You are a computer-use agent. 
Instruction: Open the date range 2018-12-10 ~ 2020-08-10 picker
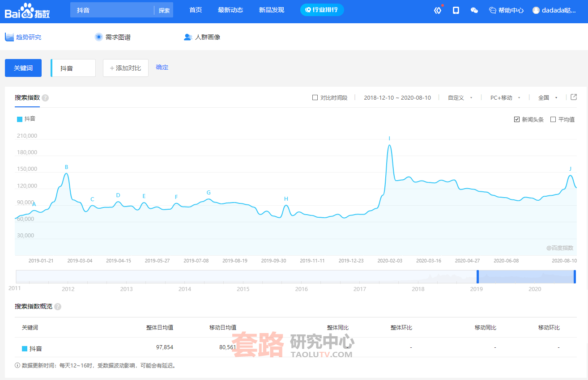[x=397, y=97]
